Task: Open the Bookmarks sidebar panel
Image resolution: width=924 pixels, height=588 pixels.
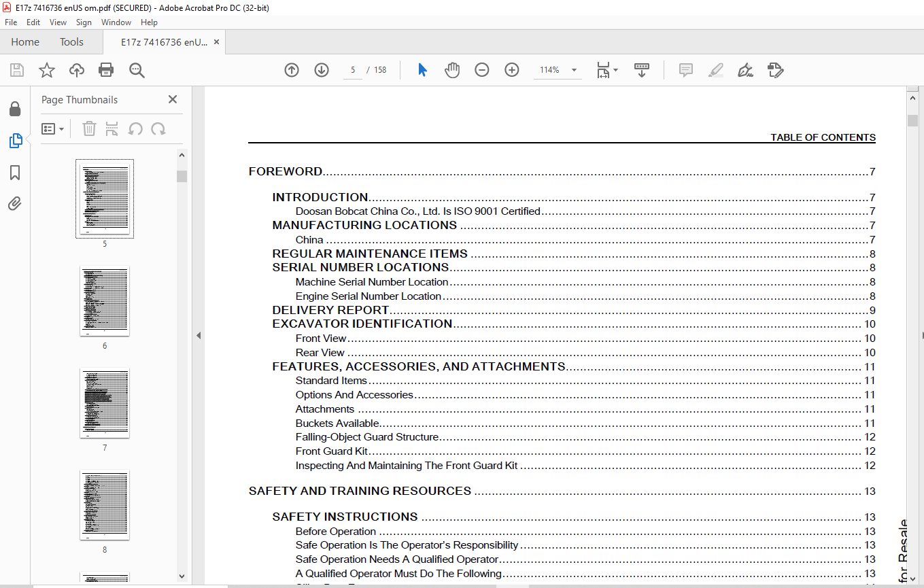Action: click(x=15, y=173)
